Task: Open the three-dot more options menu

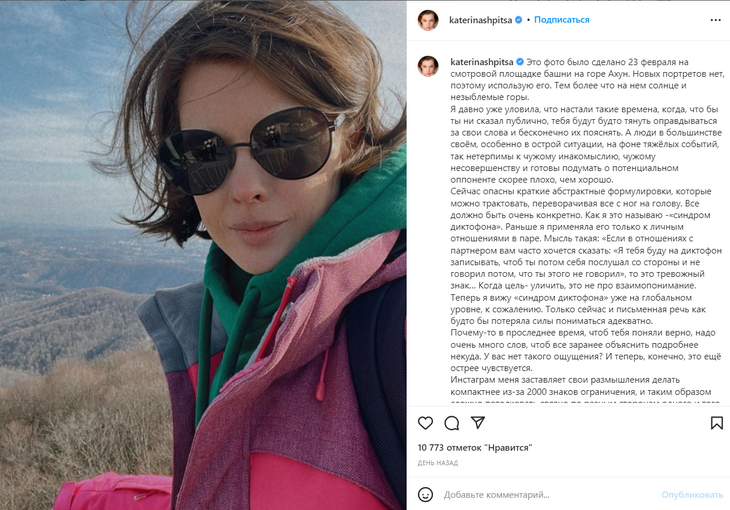Action: click(x=716, y=20)
